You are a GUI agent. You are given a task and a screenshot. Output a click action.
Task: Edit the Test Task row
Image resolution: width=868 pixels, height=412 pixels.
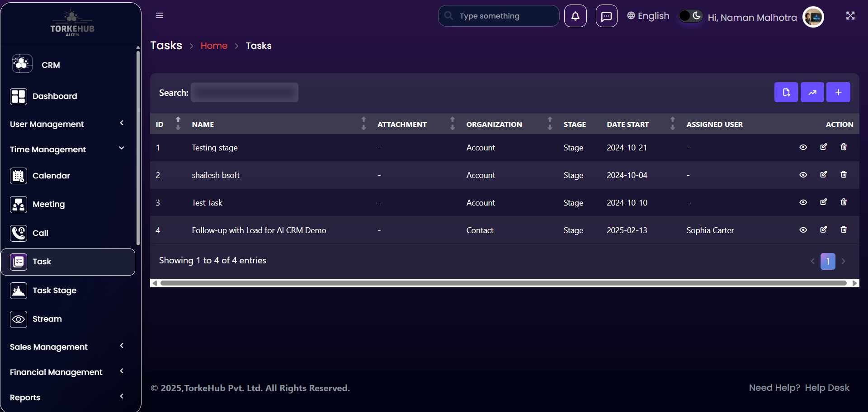(x=823, y=202)
